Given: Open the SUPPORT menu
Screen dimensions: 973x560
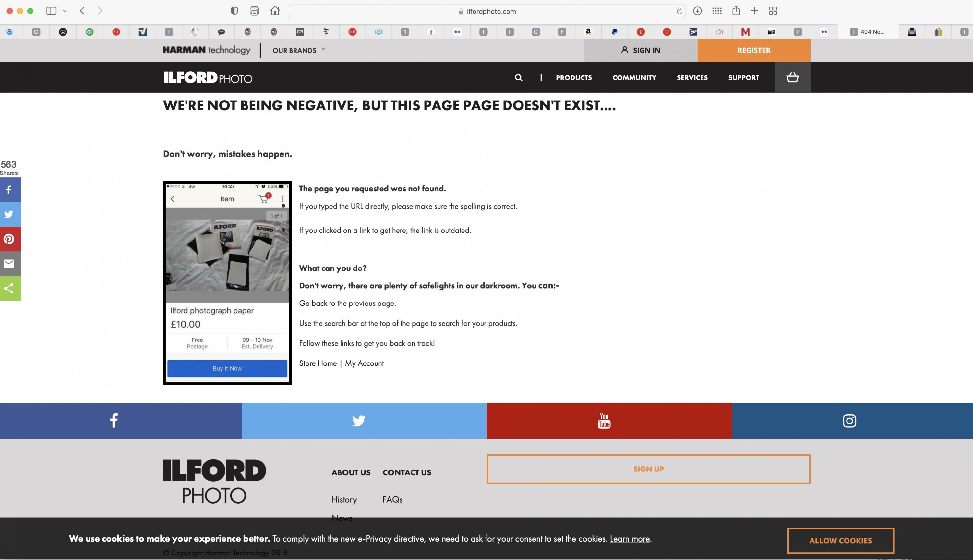Looking at the screenshot, I should 743,78.
